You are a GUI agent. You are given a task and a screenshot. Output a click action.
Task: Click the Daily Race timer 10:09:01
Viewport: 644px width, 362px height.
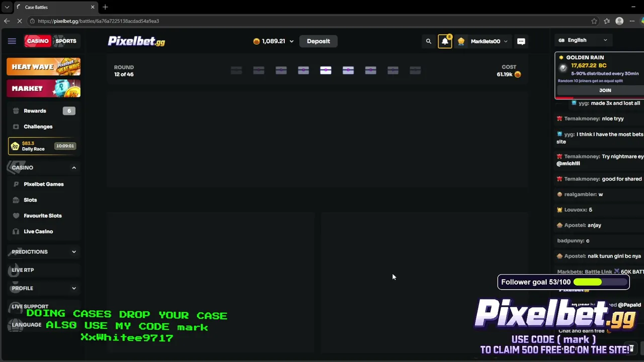65,146
